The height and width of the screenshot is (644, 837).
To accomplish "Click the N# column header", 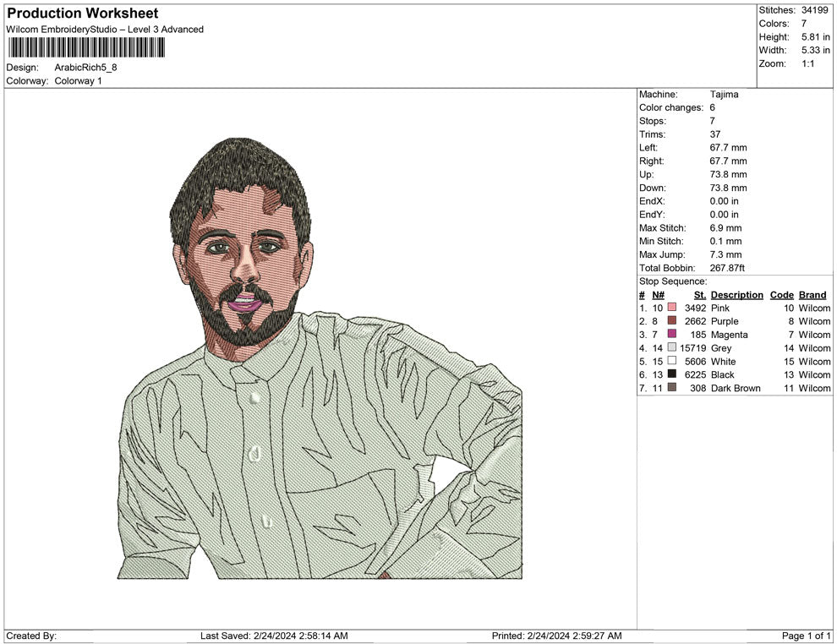I will [658, 295].
